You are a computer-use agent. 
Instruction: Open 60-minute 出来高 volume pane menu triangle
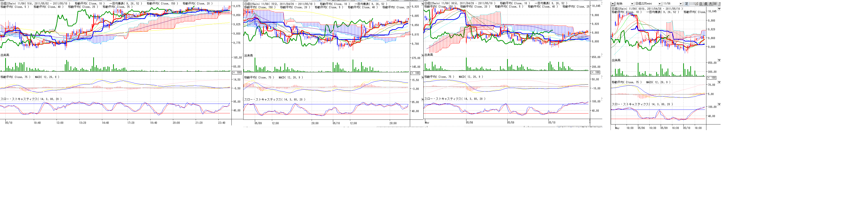(719, 60)
